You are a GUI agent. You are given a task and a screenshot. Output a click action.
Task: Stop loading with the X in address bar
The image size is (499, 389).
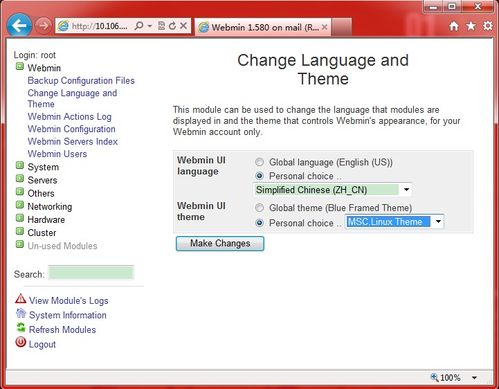[x=183, y=26]
